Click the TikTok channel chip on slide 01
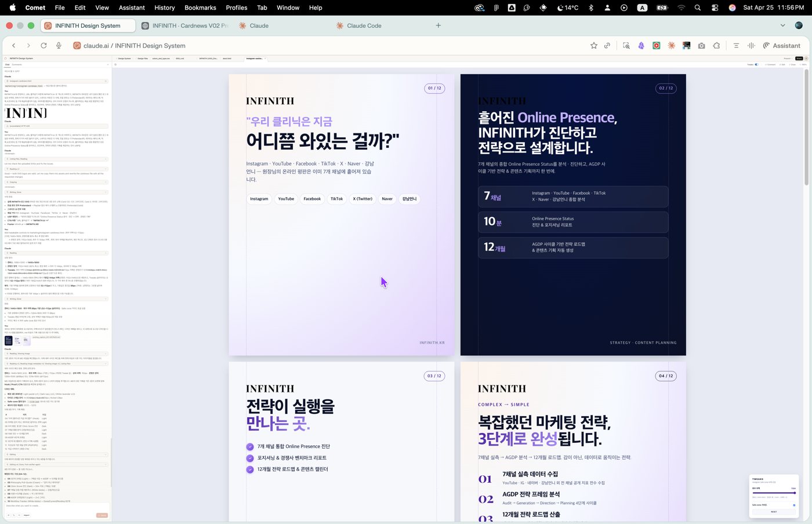 pos(336,199)
